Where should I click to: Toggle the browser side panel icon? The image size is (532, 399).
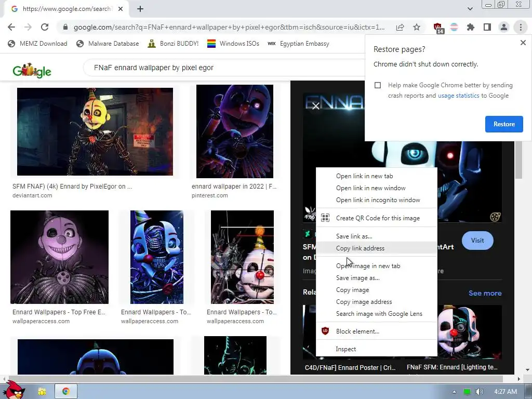pos(487,27)
